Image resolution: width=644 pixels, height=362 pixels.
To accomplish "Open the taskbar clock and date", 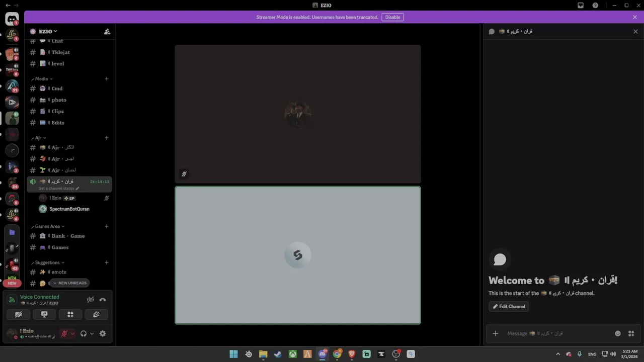I will tap(630, 354).
